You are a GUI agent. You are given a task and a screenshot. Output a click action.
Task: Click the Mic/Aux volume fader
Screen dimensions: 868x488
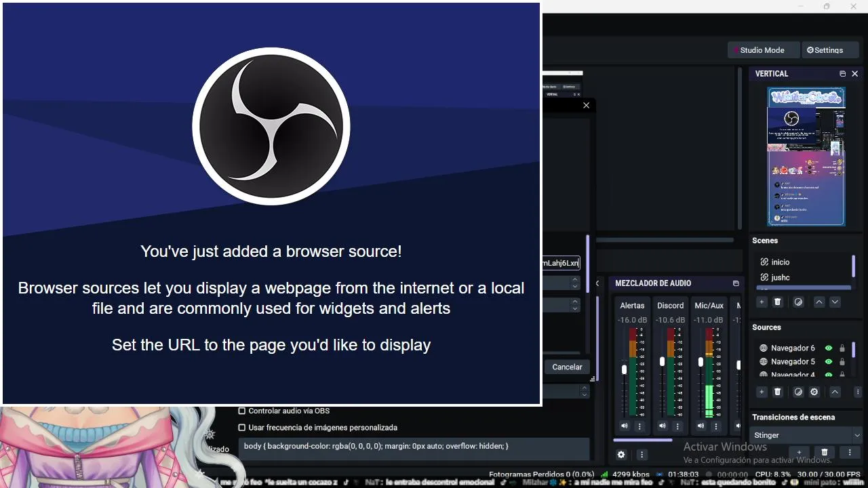(701, 362)
